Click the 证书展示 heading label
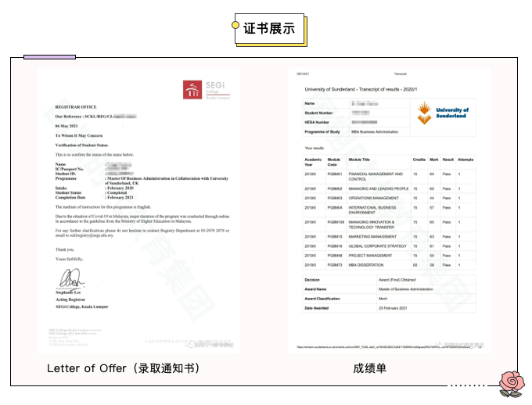Image resolution: width=532 pixels, height=405 pixels. click(x=269, y=28)
